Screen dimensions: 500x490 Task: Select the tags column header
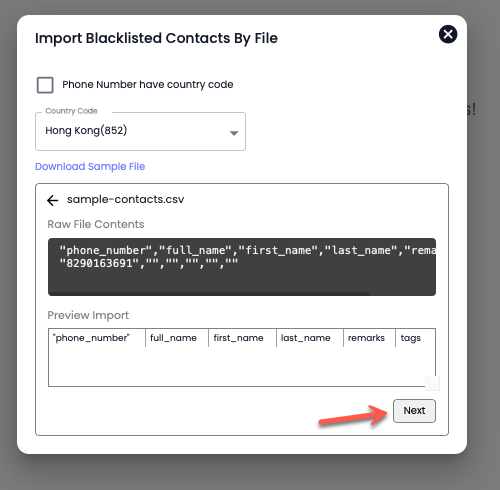coord(411,338)
